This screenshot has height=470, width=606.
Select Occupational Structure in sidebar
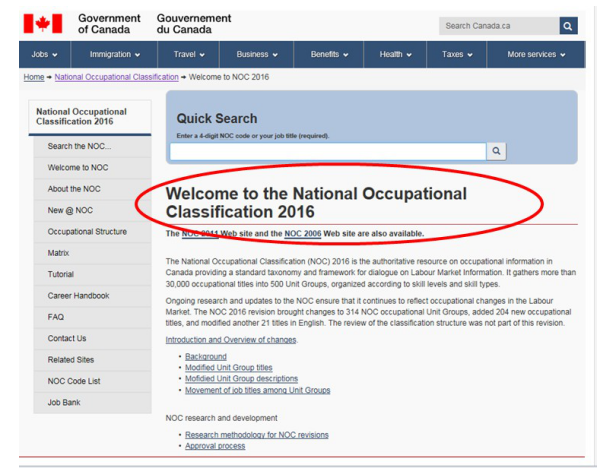[92, 232]
